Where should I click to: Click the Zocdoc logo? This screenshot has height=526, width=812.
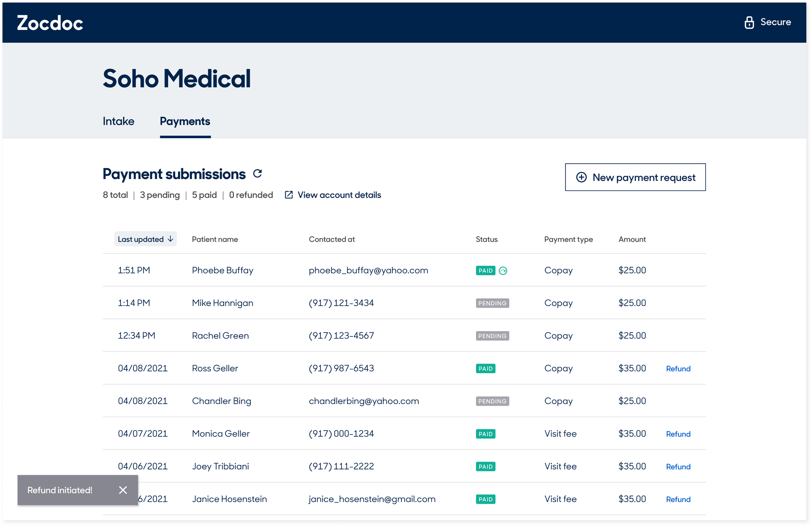coord(50,23)
